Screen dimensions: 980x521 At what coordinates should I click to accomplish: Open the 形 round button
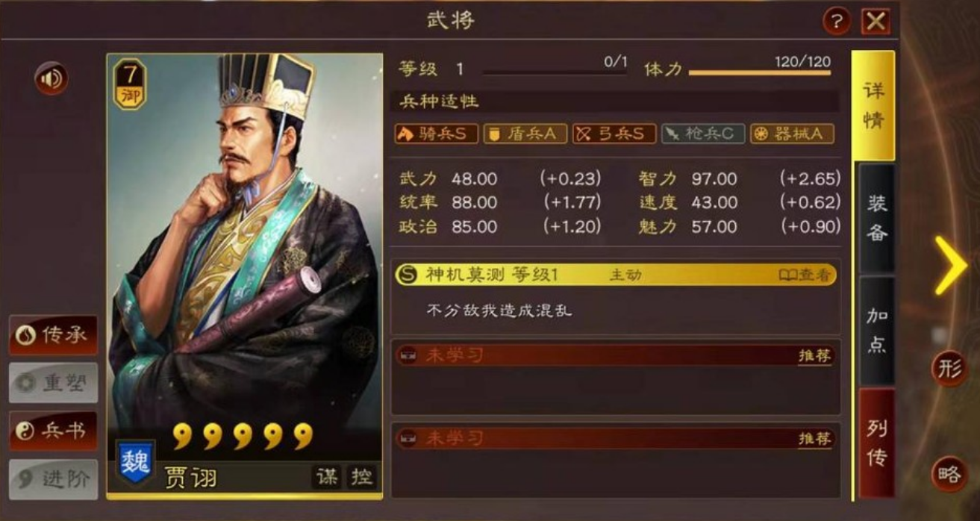coord(949,369)
